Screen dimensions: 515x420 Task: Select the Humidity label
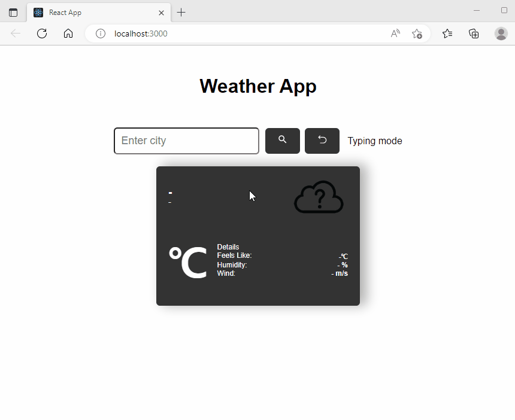(232, 265)
